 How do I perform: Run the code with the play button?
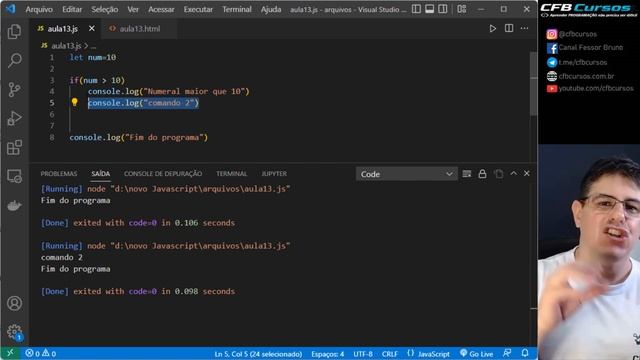click(493, 29)
